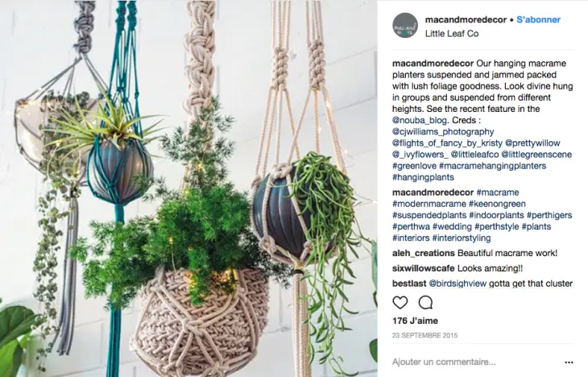The image size is (588, 377).
Task: Open commenter sixwillowscafe profile
Action: point(424,268)
